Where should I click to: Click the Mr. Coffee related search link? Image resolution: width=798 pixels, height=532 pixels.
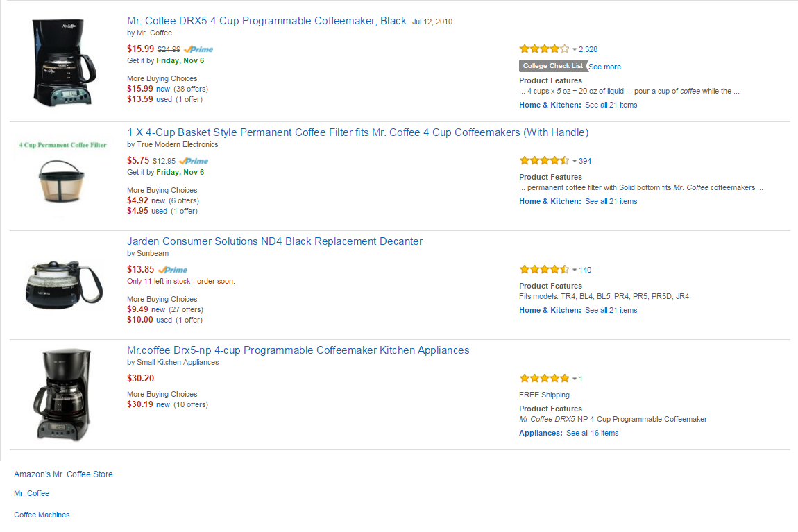(x=31, y=494)
